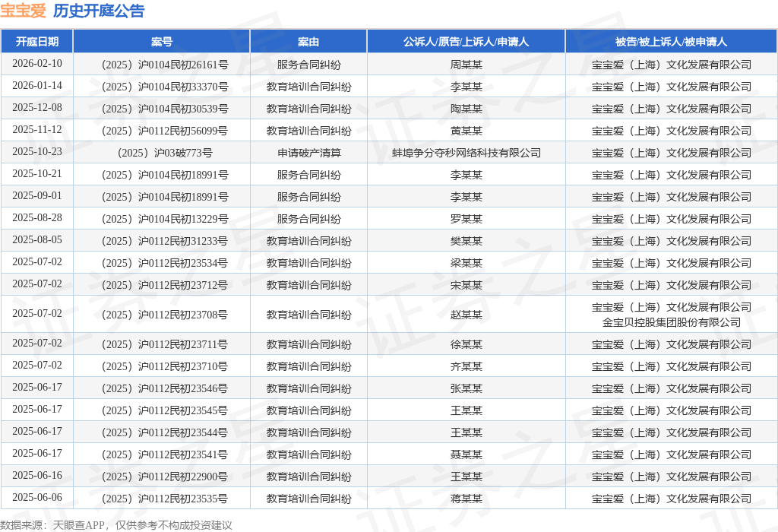Click the 开庭日期 column header
The height and width of the screenshot is (532, 778).
click(37, 42)
